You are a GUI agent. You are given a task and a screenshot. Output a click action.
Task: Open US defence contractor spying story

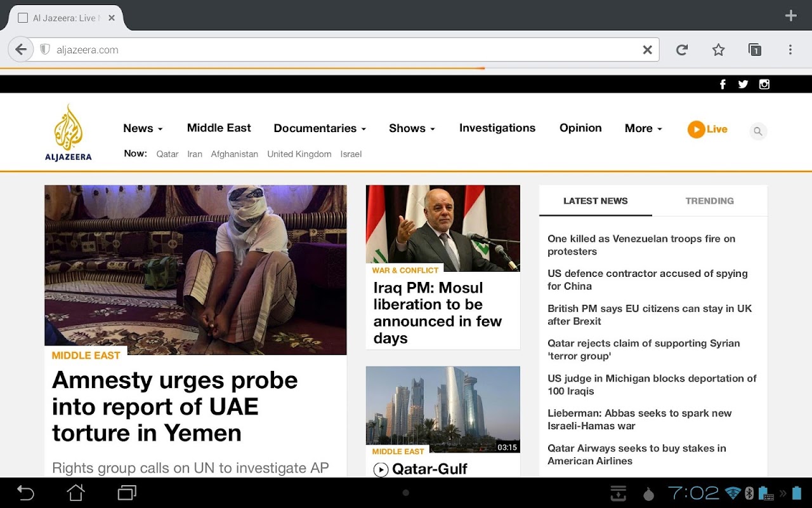pyautogui.click(x=648, y=280)
